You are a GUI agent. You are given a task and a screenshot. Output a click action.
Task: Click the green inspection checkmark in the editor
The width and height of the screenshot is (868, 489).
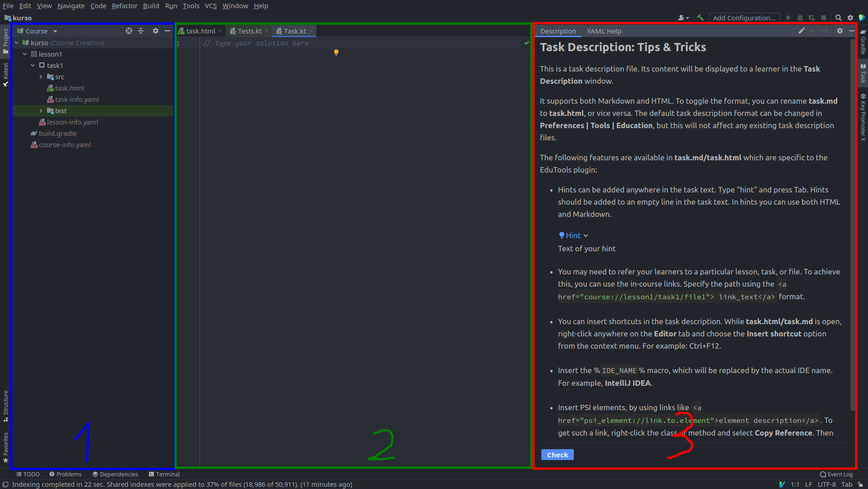526,43
